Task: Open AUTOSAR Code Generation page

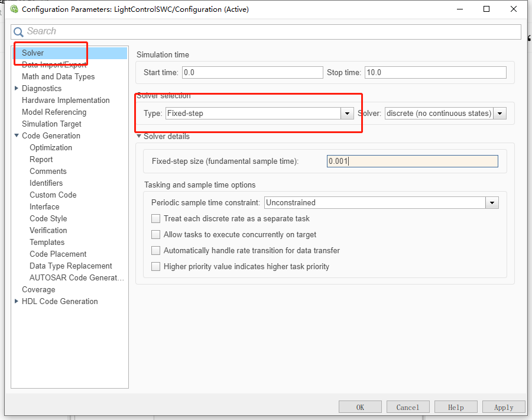Action: (77, 278)
